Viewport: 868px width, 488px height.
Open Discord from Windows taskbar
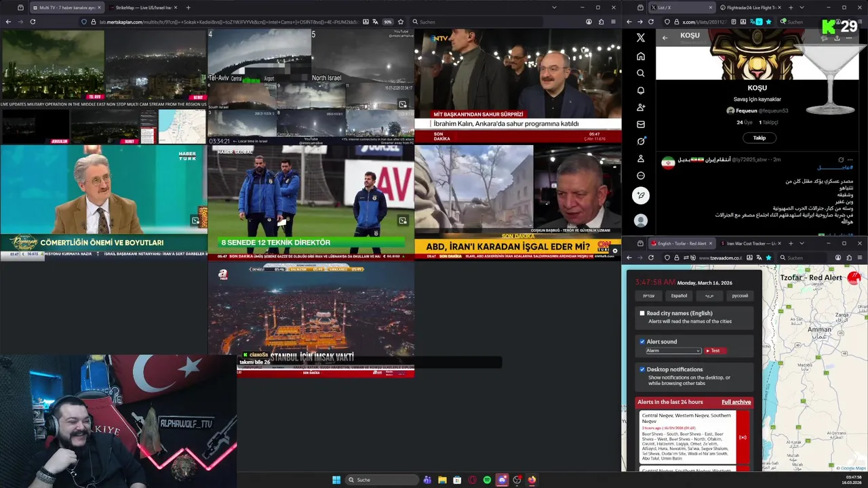(502, 480)
